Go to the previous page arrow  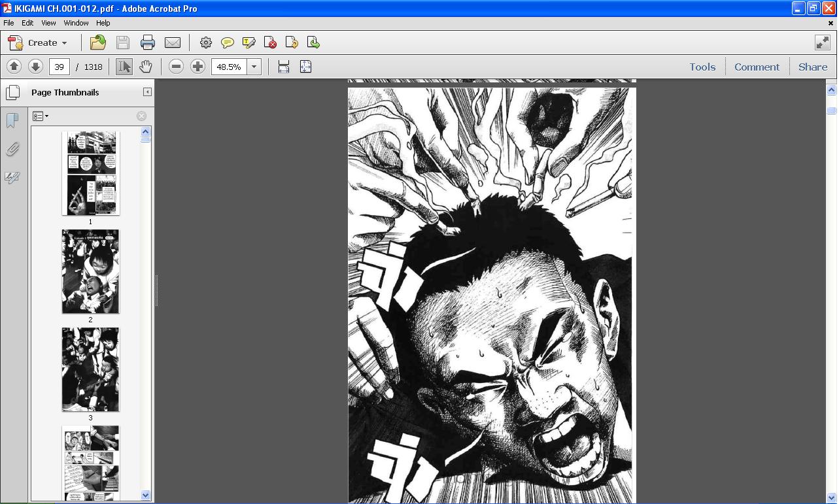[14, 67]
